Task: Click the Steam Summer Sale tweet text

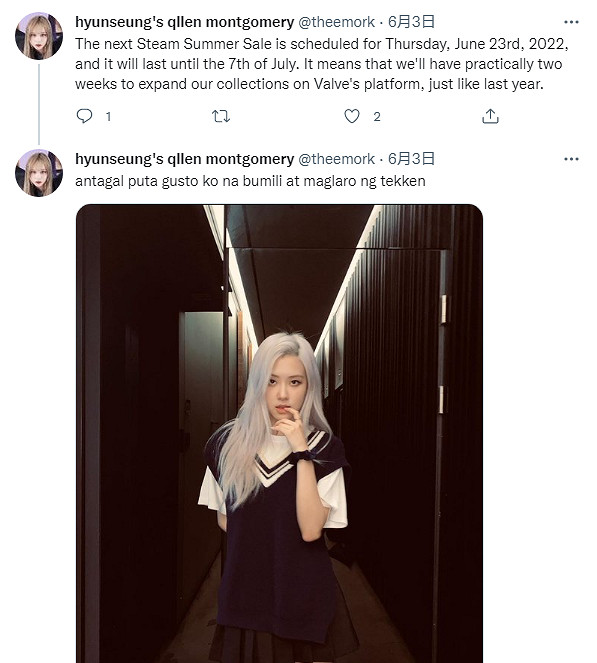Action: coord(322,64)
